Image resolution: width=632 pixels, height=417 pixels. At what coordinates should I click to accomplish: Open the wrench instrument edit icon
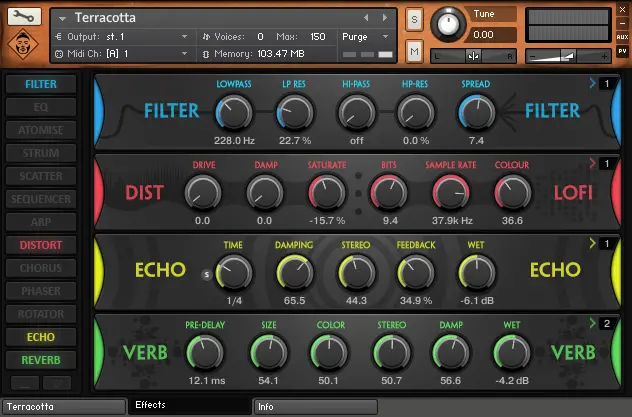24,17
